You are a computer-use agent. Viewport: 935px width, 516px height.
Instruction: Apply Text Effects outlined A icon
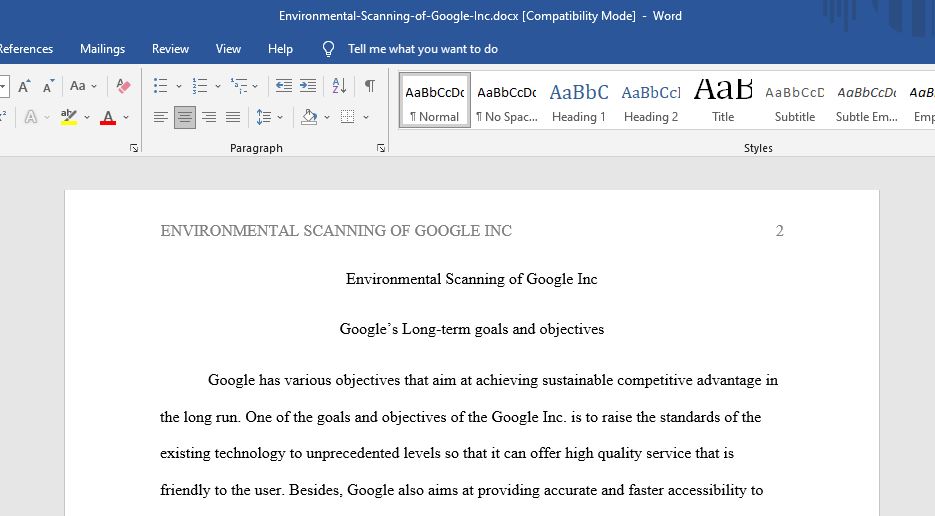coord(30,117)
